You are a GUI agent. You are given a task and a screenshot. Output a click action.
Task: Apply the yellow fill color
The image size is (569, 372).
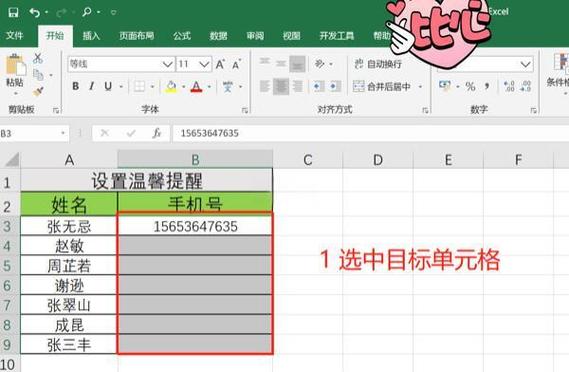[171, 86]
